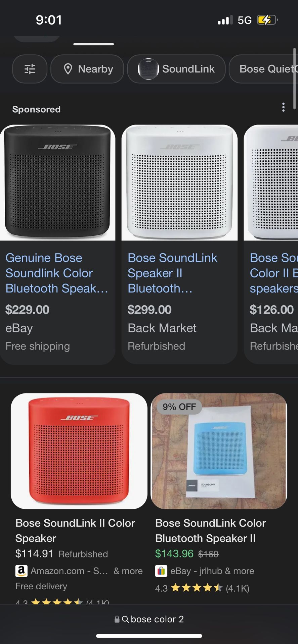
Task: Click the location pin icon on Nearby chip
Action: (69, 69)
